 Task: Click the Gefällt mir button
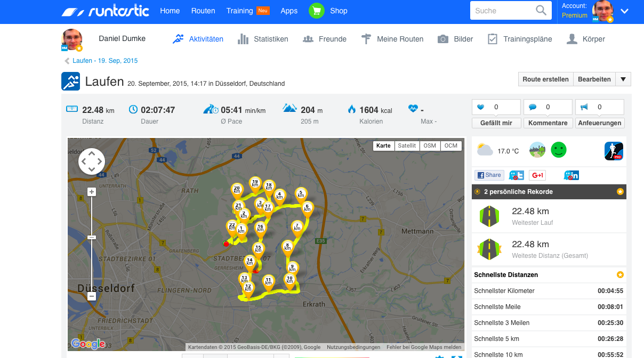click(496, 123)
